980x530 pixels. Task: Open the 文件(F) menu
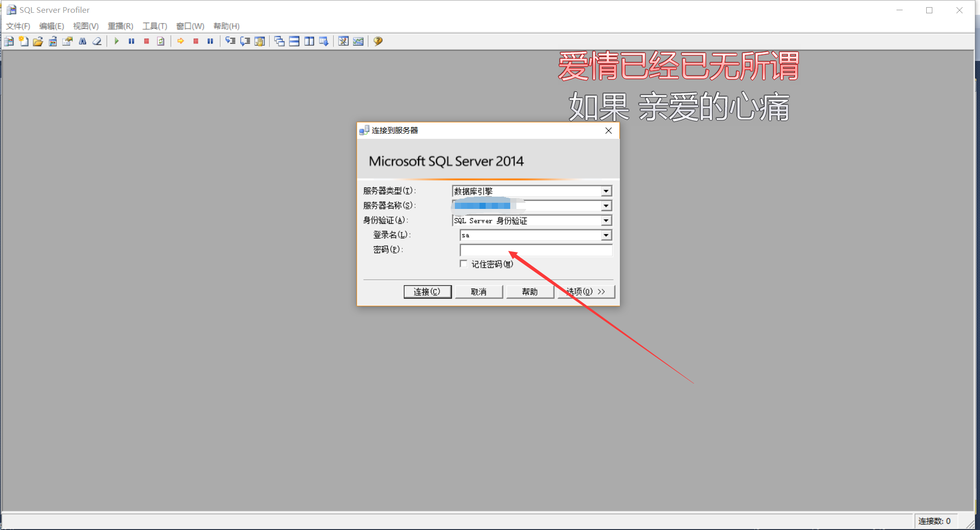click(x=18, y=26)
